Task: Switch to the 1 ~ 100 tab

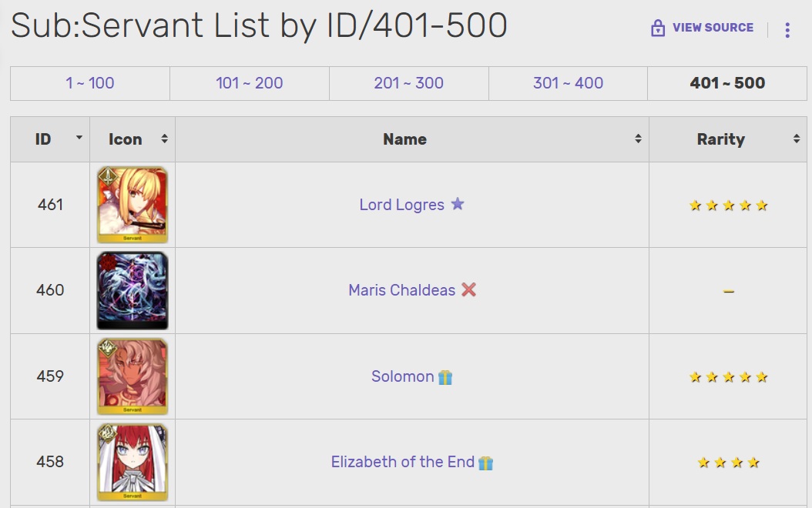Action: point(90,83)
